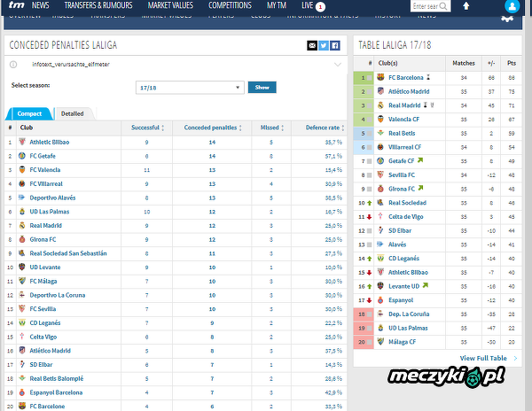
Task: Open Celta de Vigo link in league table
Action: click(406, 216)
